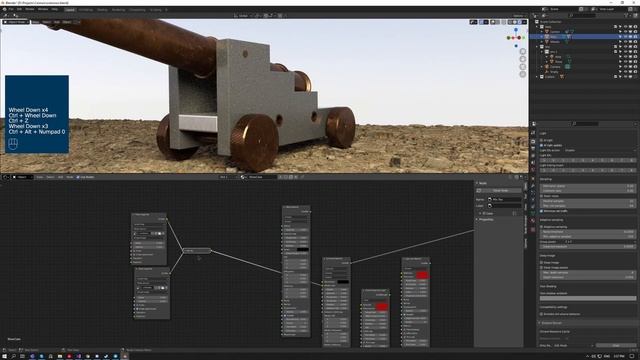The width and height of the screenshot is (640, 360).
Task: Click the Blender icon in Windows taskbar
Action: point(125,356)
